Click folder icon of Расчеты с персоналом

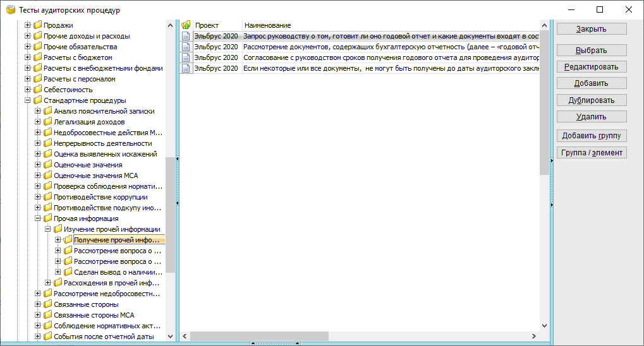[38, 79]
